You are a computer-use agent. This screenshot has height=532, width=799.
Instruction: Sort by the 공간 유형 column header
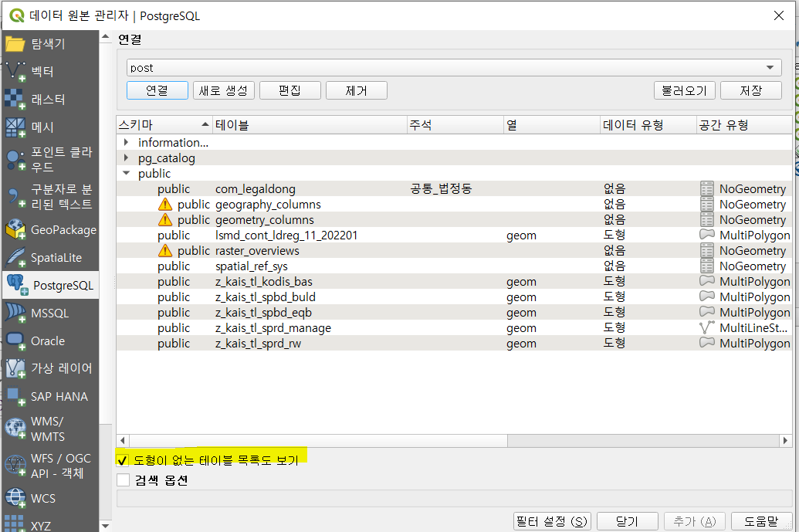[744, 125]
